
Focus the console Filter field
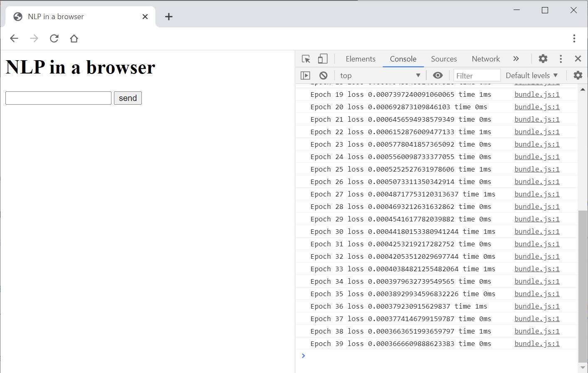click(477, 76)
